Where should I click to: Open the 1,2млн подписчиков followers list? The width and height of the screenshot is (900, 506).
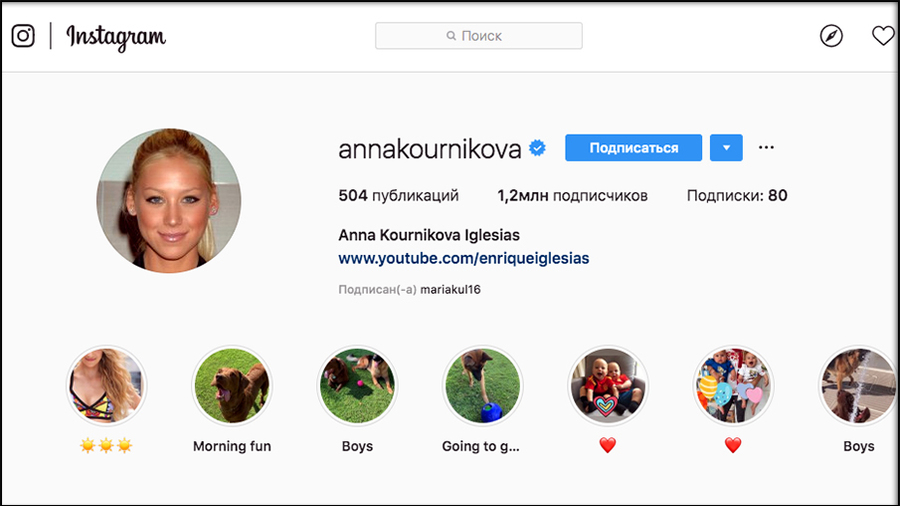pos(572,196)
